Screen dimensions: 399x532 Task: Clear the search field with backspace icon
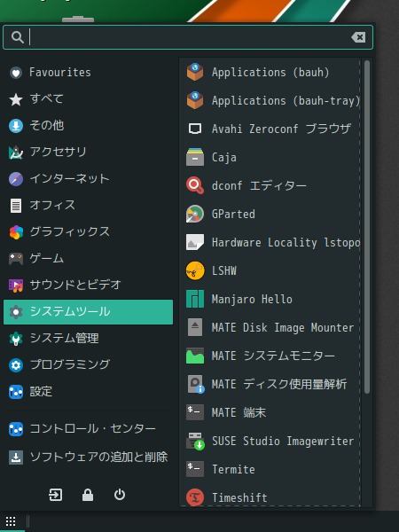tap(358, 37)
